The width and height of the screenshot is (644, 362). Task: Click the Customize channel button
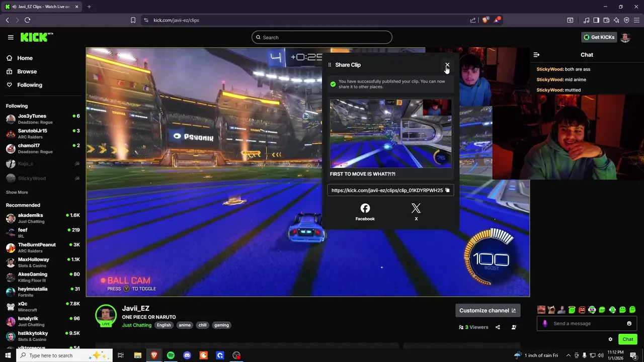(487, 310)
